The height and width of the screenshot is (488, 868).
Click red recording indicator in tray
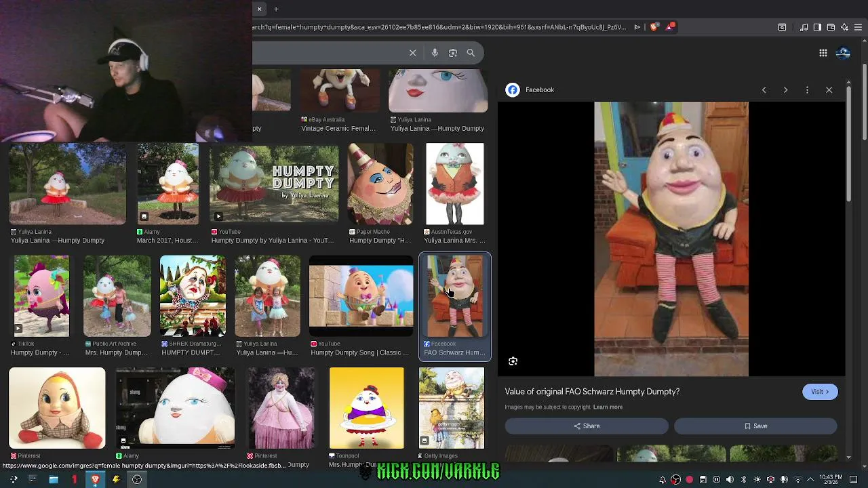(689, 480)
